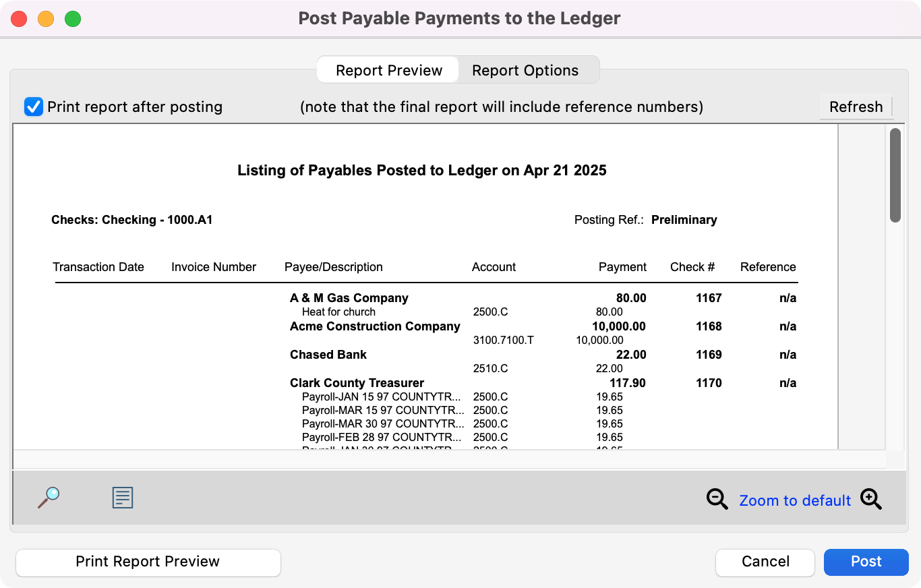This screenshot has width=921, height=588.
Task: Switch to the Report Options tab
Action: pyautogui.click(x=525, y=70)
